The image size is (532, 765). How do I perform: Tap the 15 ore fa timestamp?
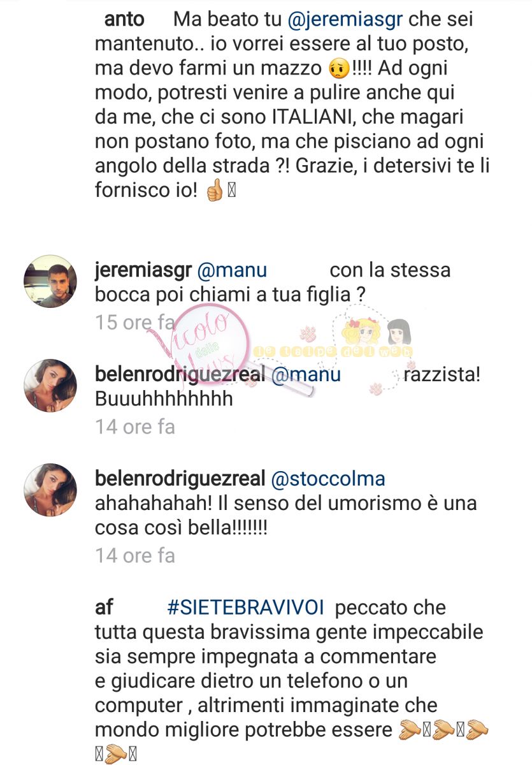click(124, 323)
